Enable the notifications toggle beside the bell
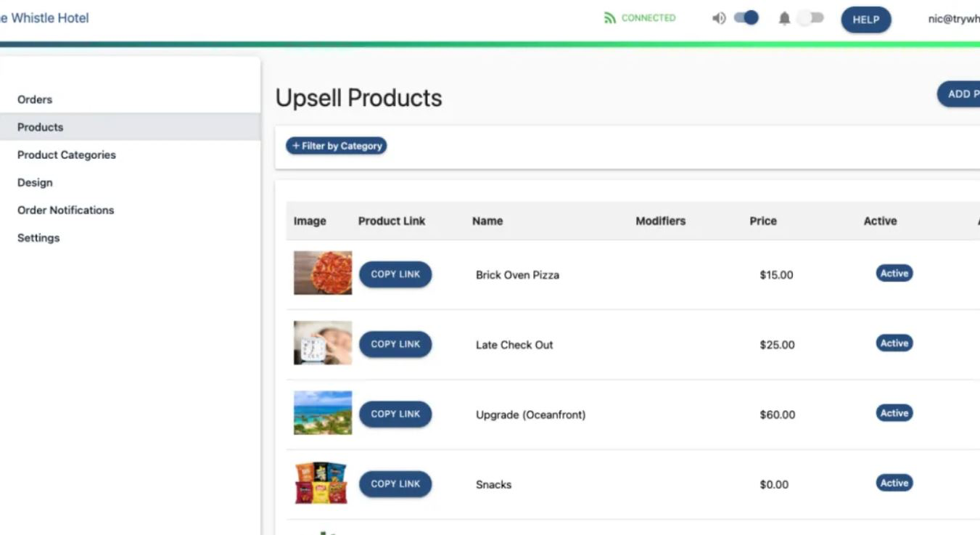This screenshot has height=535, width=980. (x=811, y=17)
